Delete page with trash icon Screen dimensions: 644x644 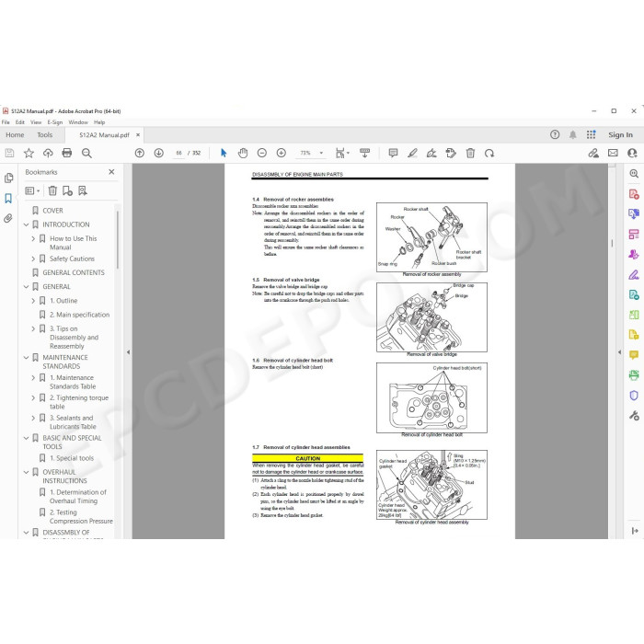pos(470,154)
